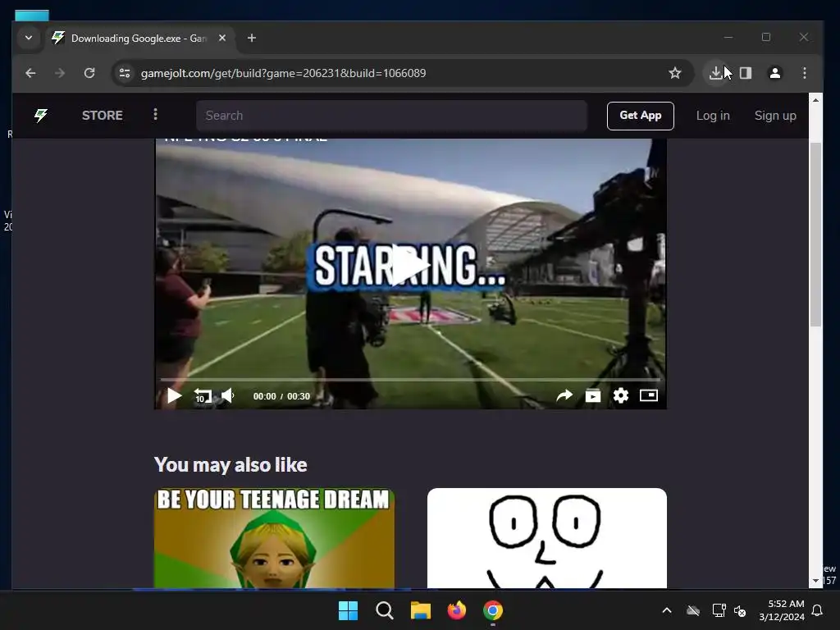Image resolution: width=840 pixels, height=630 pixels.
Task: Close the Downloading Google.exe tab
Action: pos(222,38)
